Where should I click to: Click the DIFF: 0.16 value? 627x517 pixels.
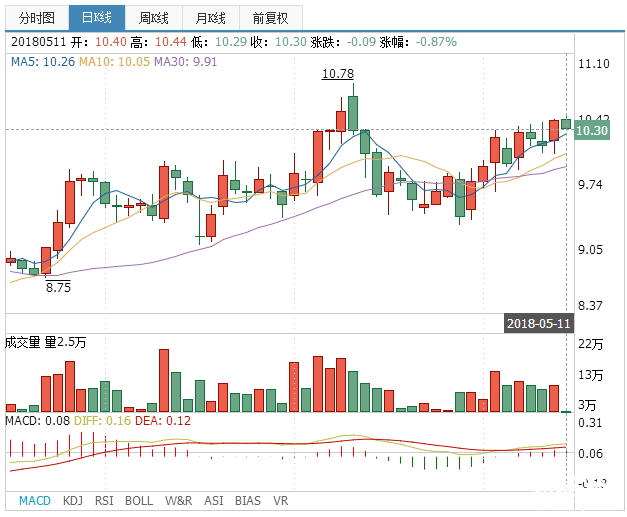point(102,421)
